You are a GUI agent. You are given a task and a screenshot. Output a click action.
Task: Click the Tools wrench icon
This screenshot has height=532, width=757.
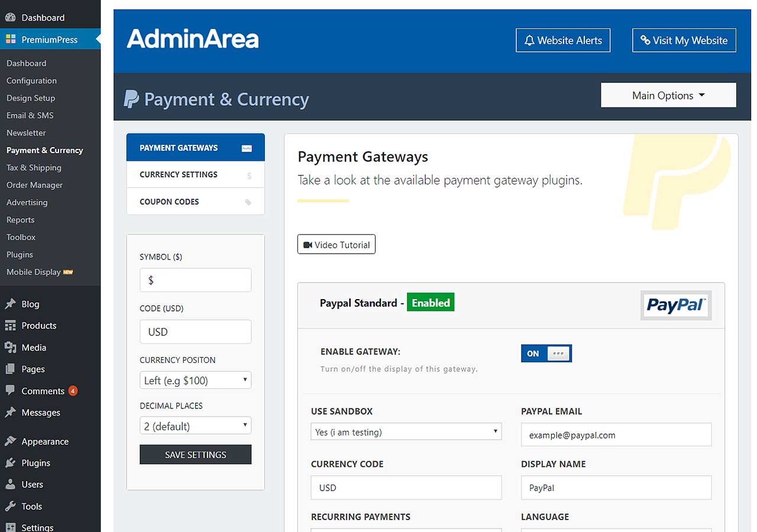(10, 507)
